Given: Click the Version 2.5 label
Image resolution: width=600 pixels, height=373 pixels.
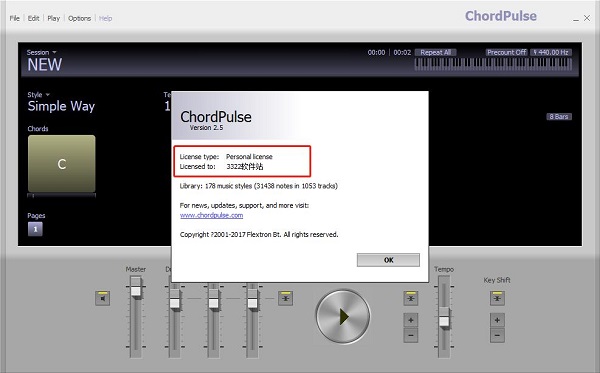Looking at the screenshot, I should click(x=206, y=128).
